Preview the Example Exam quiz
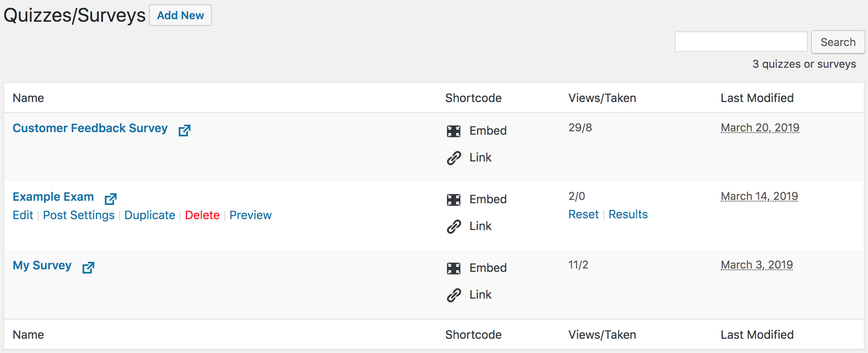 (250, 215)
